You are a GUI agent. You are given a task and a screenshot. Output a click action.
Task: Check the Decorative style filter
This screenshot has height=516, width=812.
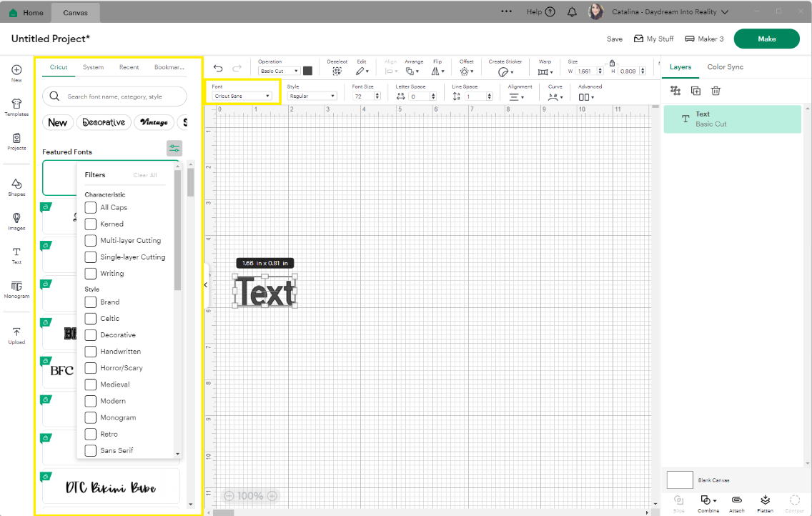coord(91,335)
